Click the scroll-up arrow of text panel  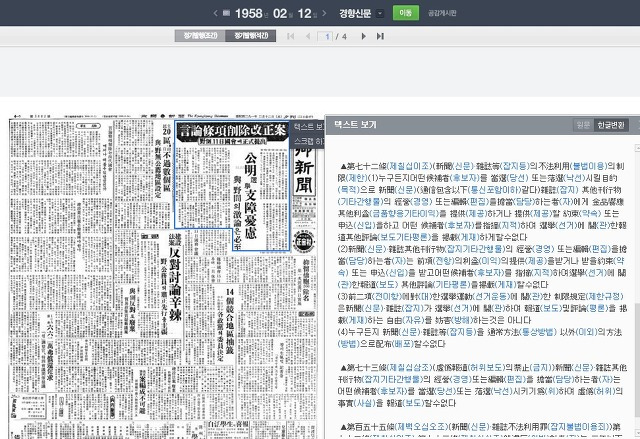pyautogui.click(x=637, y=148)
